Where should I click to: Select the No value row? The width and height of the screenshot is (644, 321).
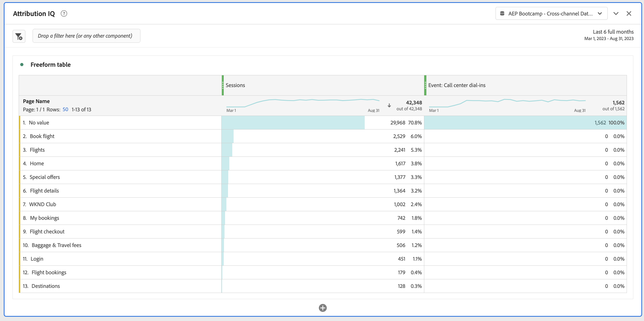(x=323, y=123)
